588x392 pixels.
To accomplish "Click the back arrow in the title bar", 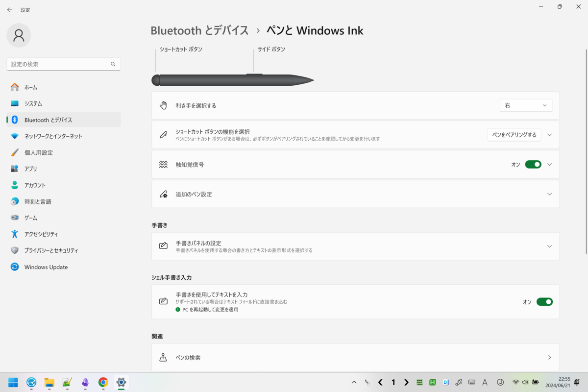I will [x=10, y=10].
